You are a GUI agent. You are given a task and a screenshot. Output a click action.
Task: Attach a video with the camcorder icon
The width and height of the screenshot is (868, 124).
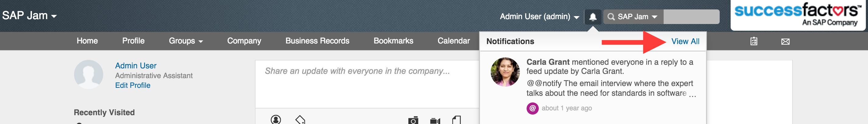[x=435, y=120]
